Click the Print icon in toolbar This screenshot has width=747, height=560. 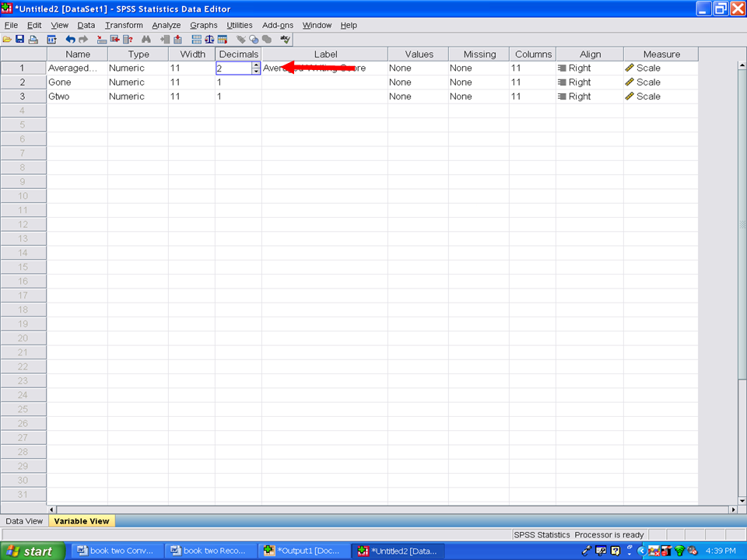pos(33,39)
